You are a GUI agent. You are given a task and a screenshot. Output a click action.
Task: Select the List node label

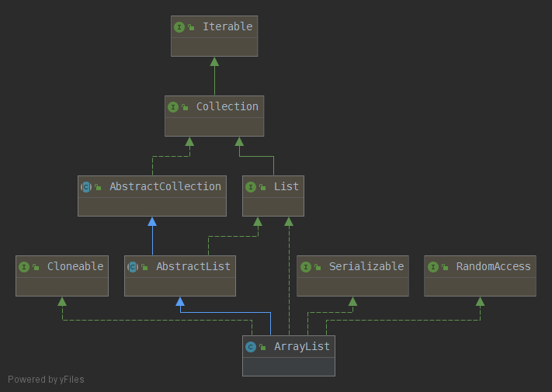[286, 187]
